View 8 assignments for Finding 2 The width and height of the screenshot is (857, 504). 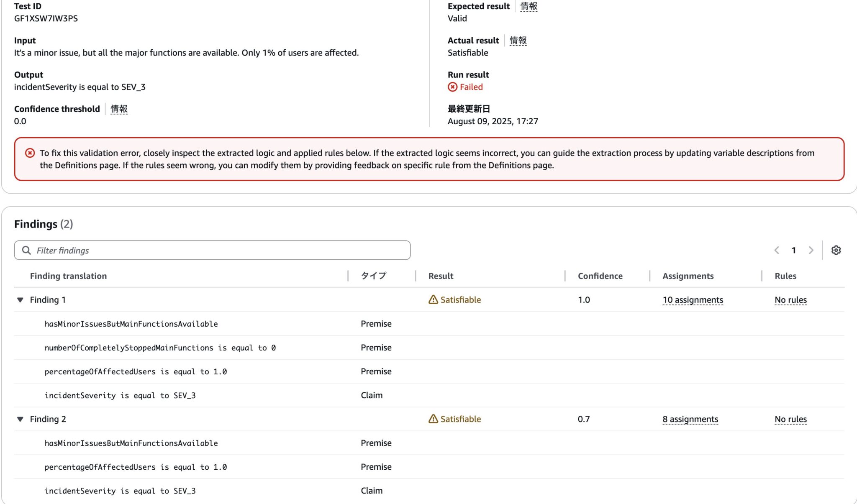click(x=690, y=419)
